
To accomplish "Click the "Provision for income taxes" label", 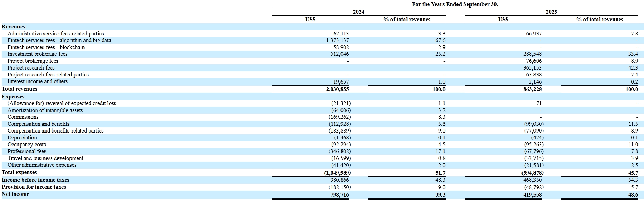I will (x=34, y=187).
